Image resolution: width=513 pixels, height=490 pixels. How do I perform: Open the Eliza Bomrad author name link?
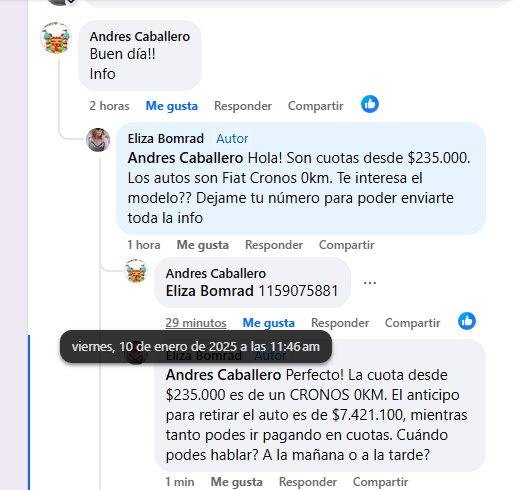(x=166, y=139)
